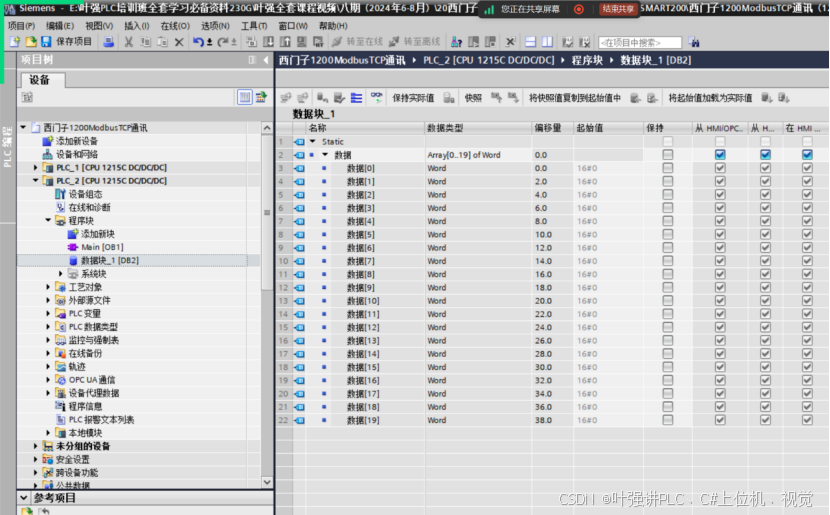
Task: Click 结束共享 to stop screen sharing
Action: click(618, 9)
